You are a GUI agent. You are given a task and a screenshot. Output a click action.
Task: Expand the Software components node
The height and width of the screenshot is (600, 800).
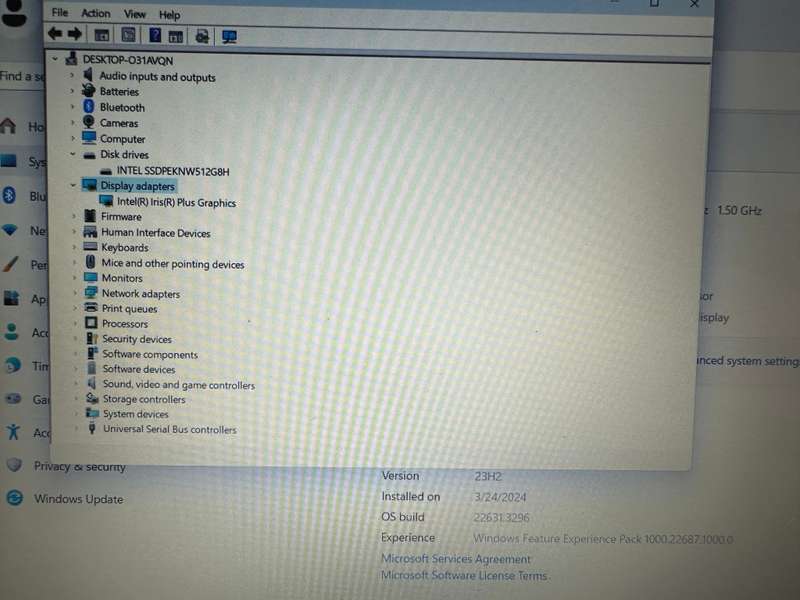76,353
